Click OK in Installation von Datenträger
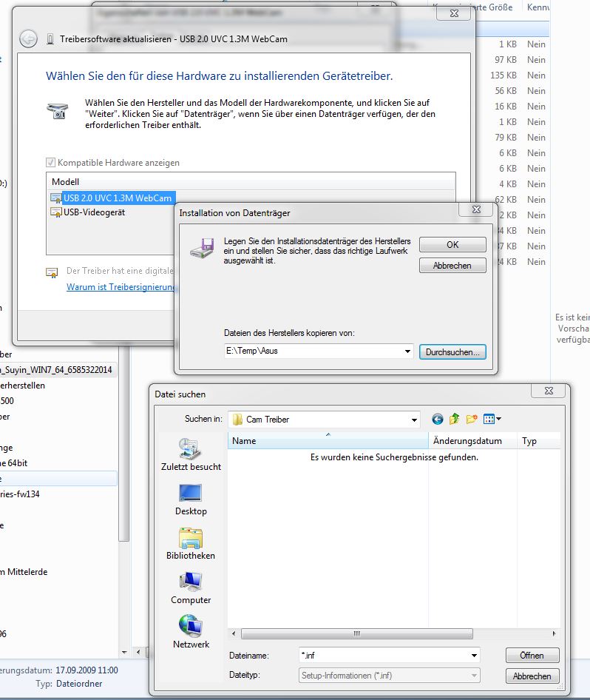Screen dimensions: 590x700 (x=452, y=245)
